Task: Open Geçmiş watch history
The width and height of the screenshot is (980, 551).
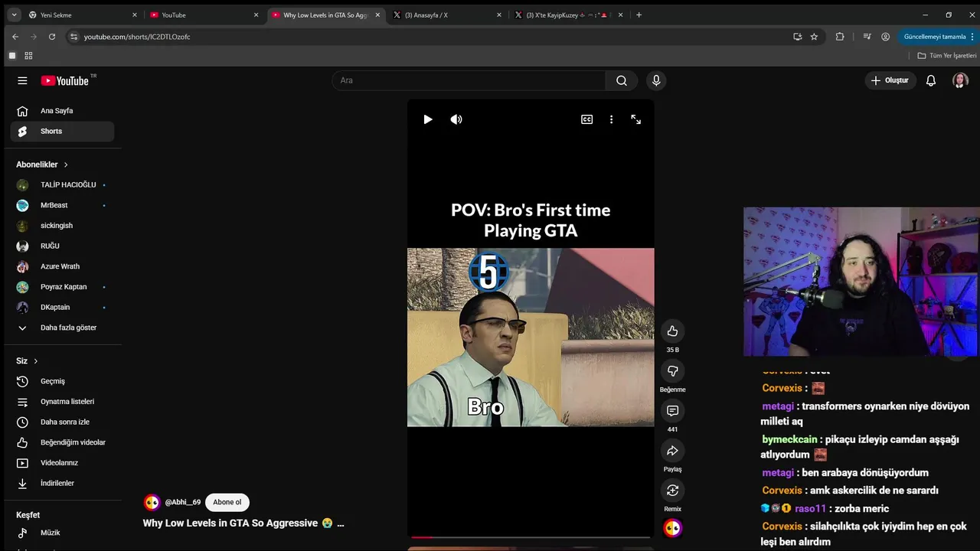Action: 63,381
